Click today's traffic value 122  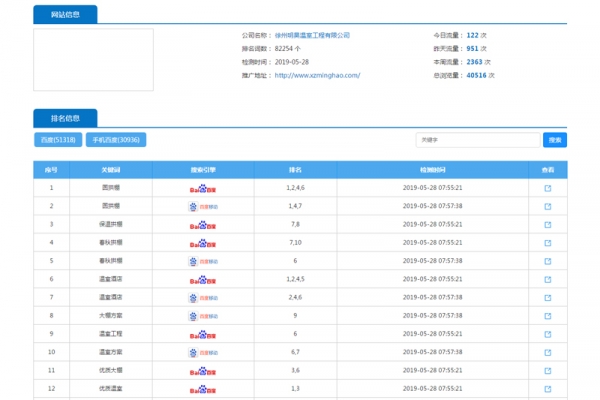(473, 35)
